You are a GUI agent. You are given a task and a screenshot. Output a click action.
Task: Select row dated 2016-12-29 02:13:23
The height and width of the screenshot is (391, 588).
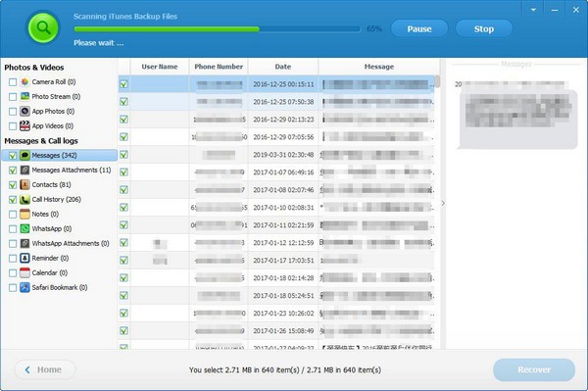[276, 120]
